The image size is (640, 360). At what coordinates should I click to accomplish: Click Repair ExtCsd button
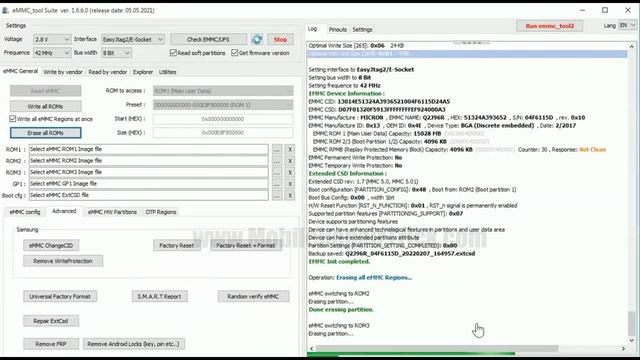click(51, 321)
